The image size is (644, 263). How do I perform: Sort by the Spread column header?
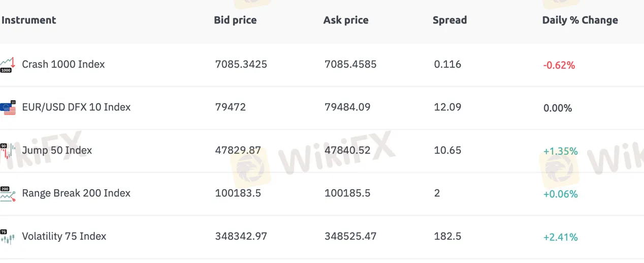pyautogui.click(x=449, y=20)
